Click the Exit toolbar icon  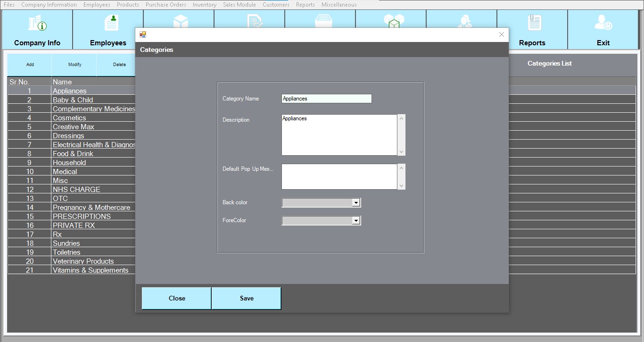tap(603, 23)
